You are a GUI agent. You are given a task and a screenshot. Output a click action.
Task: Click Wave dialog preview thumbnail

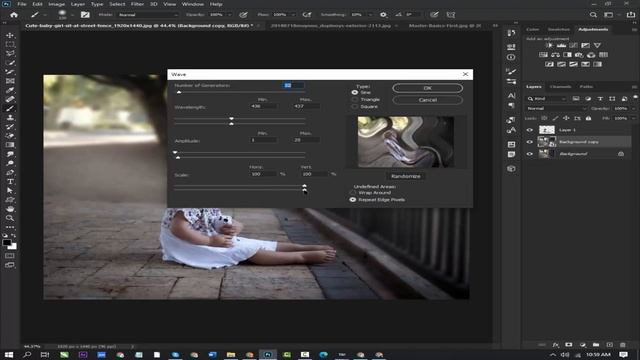click(x=406, y=142)
